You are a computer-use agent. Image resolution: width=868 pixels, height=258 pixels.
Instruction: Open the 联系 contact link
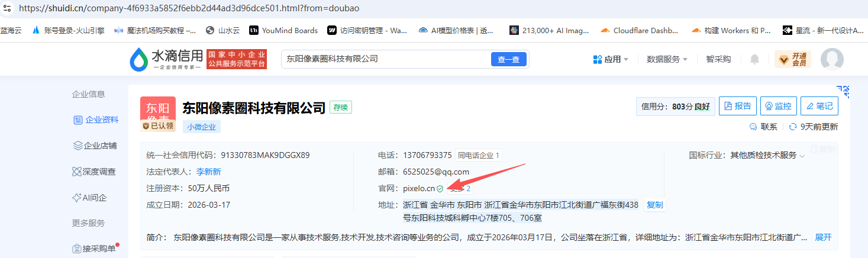pos(763,127)
